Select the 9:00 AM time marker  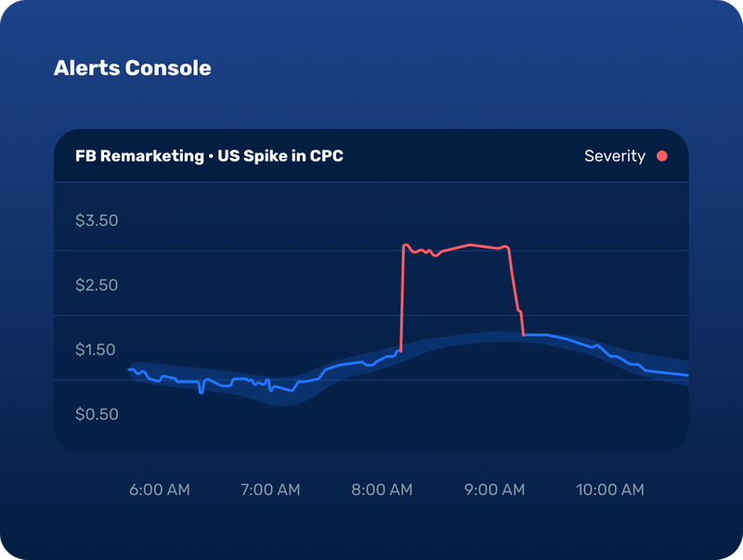pyautogui.click(x=495, y=489)
